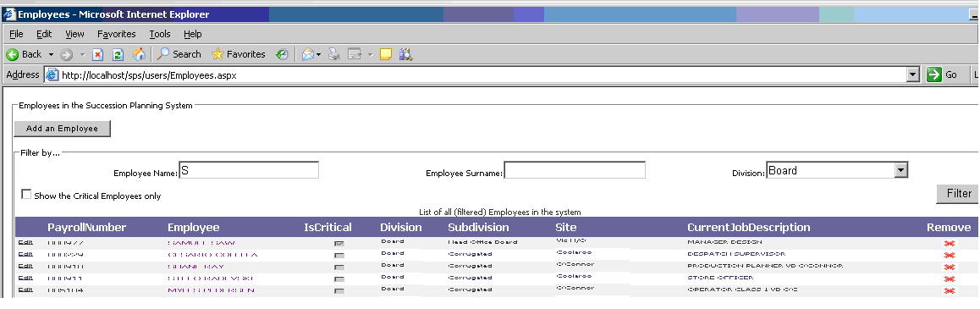Open the Division dropdown showing Board
The height and width of the screenshot is (309, 980).
coord(837,170)
